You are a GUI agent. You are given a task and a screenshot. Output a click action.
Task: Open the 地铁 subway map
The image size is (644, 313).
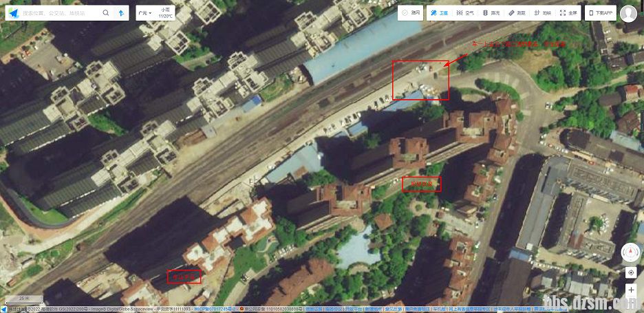(542, 13)
